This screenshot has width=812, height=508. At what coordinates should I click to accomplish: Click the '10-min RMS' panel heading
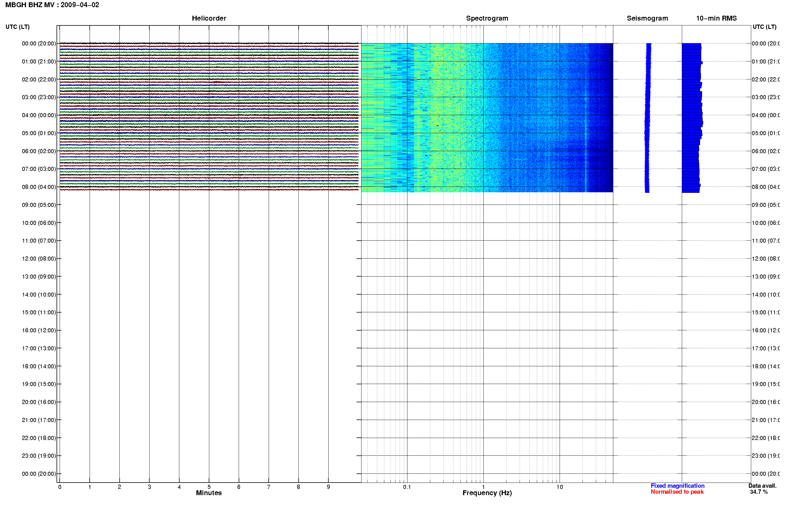(x=716, y=18)
